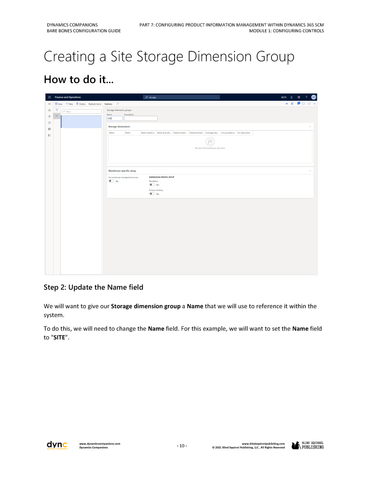Click the Save button
This screenshot has width=371, height=480.
click(x=59, y=104)
